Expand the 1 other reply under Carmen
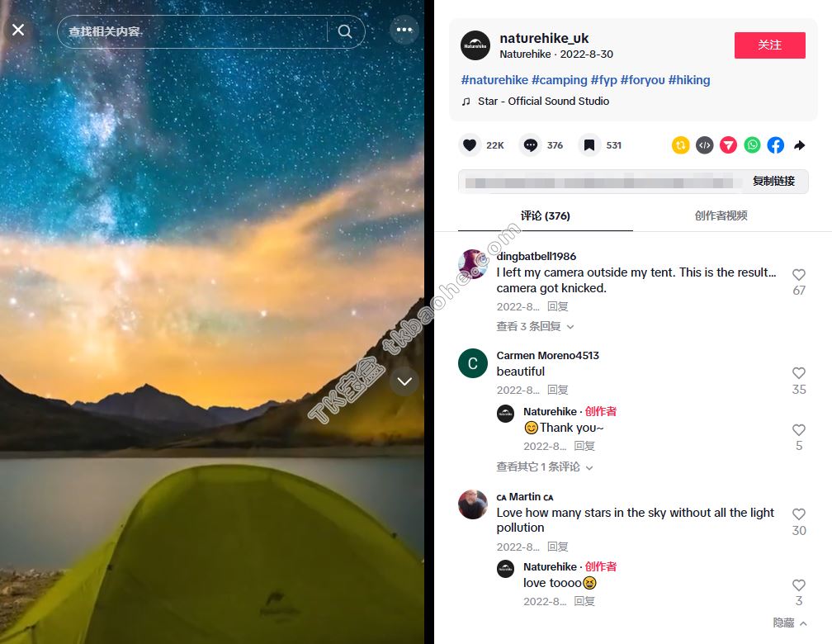 pyautogui.click(x=545, y=466)
